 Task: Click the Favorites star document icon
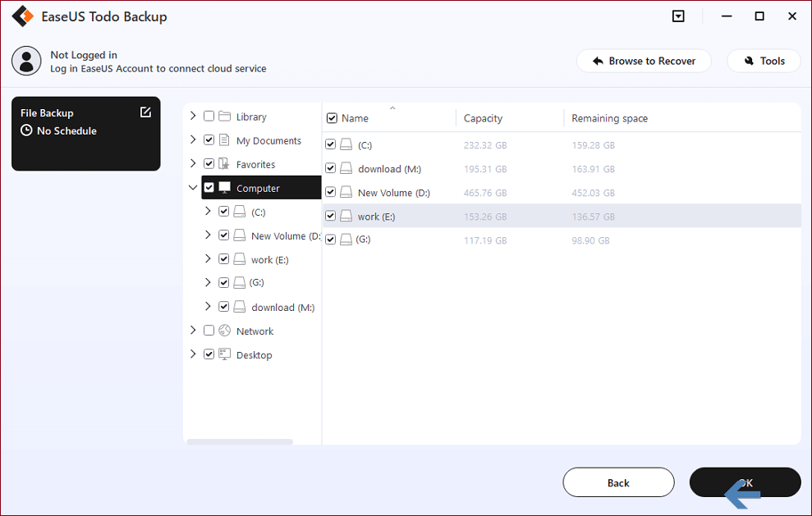[224, 163]
